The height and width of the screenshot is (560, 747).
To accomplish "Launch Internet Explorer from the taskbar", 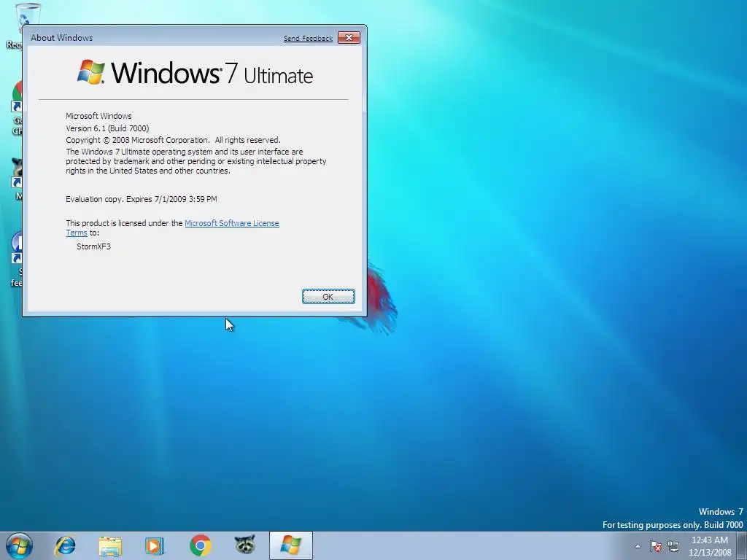I will pyautogui.click(x=65, y=545).
